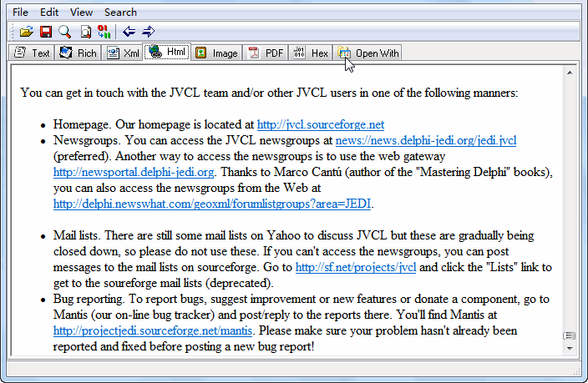Viewport: 588px width, 383px height.
Task: Open the Edit menu
Action: (49, 13)
